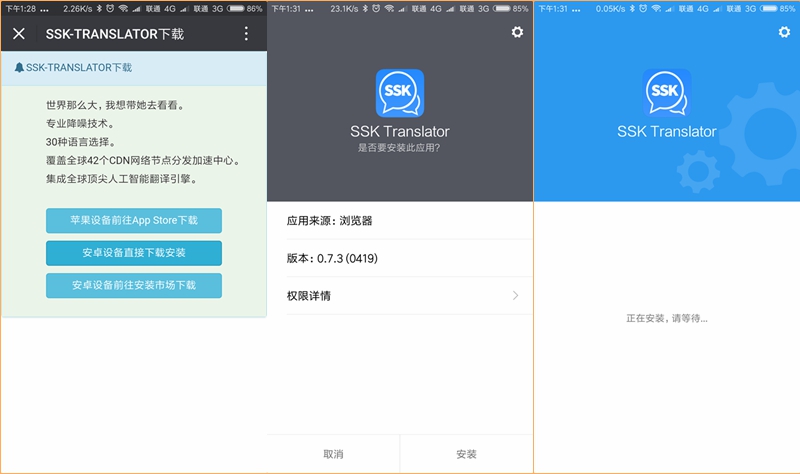The height and width of the screenshot is (474, 800).
Task: Tap the battery 86% indicator in the first status bar
Action: pyautogui.click(x=245, y=9)
